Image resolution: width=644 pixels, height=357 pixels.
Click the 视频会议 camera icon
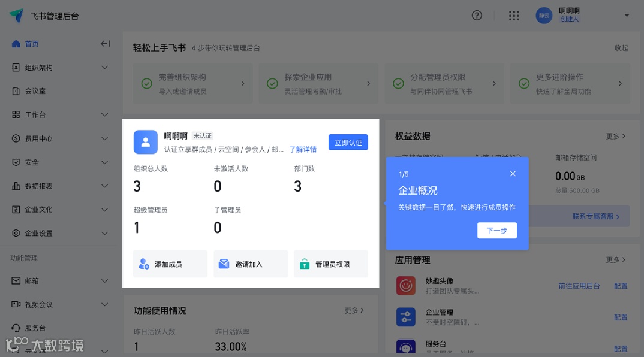(16, 304)
